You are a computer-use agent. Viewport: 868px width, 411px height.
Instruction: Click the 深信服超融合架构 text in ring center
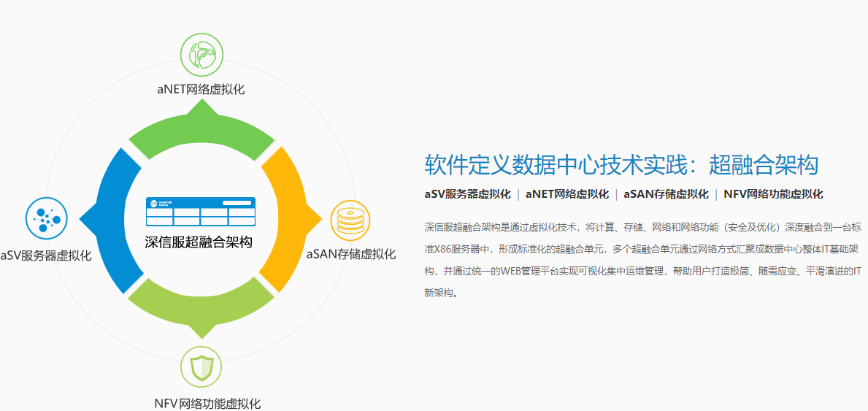point(199,242)
